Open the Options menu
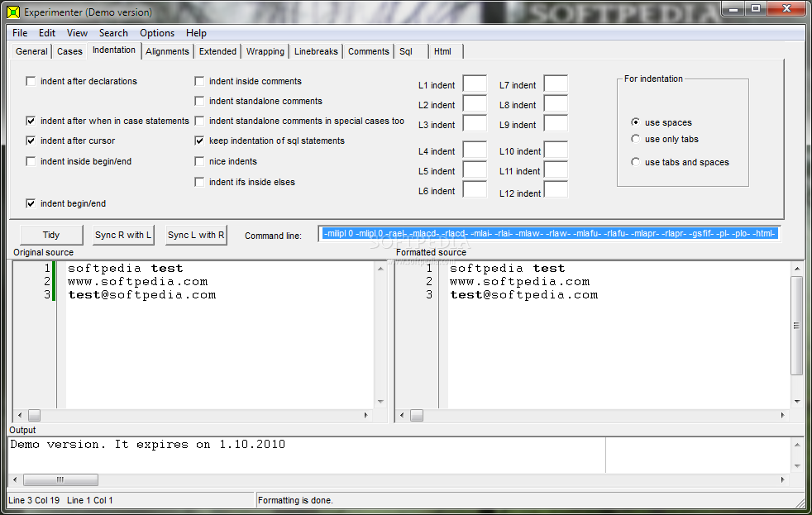The width and height of the screenshot is (812, 515). [x=157, y=33]
